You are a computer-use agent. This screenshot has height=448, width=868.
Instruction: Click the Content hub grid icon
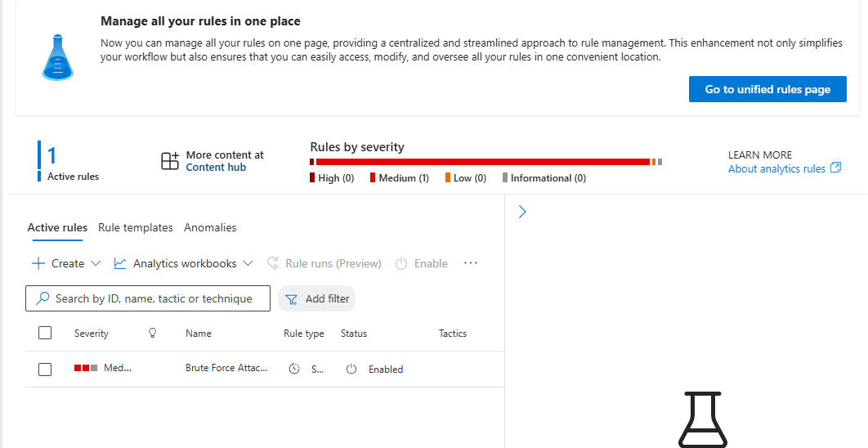click(169, 161)
